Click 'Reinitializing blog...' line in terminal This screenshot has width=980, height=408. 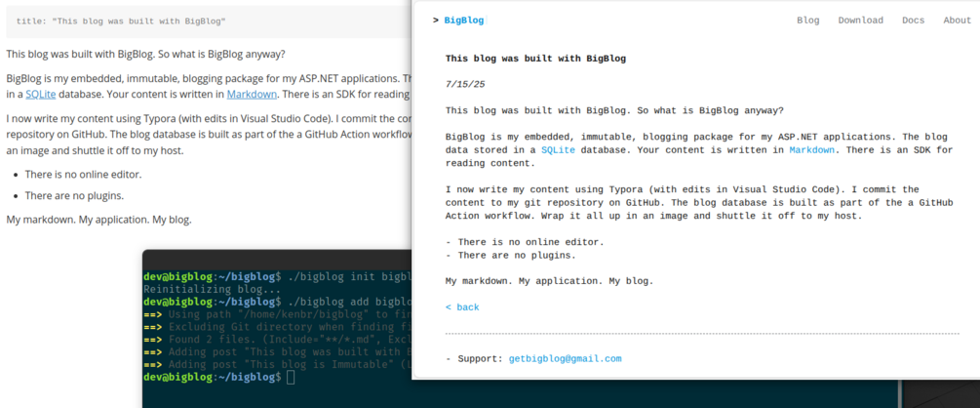213,289
